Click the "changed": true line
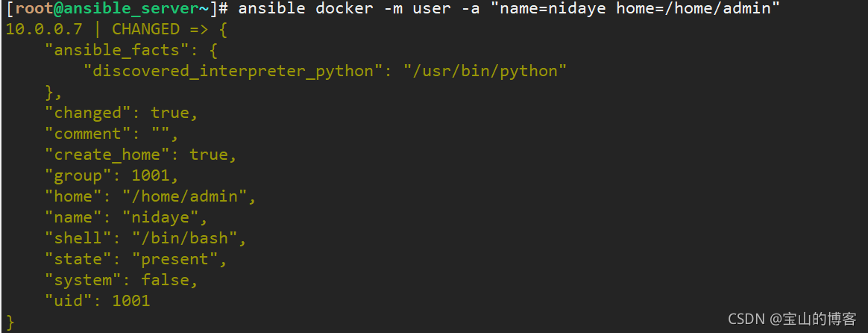 point(122,113)
